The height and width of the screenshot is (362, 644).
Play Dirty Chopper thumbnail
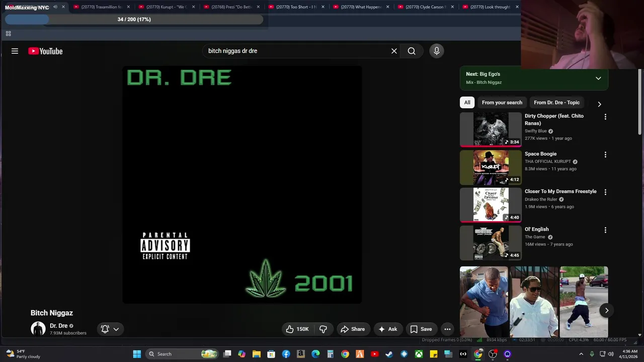coord(491,129)
